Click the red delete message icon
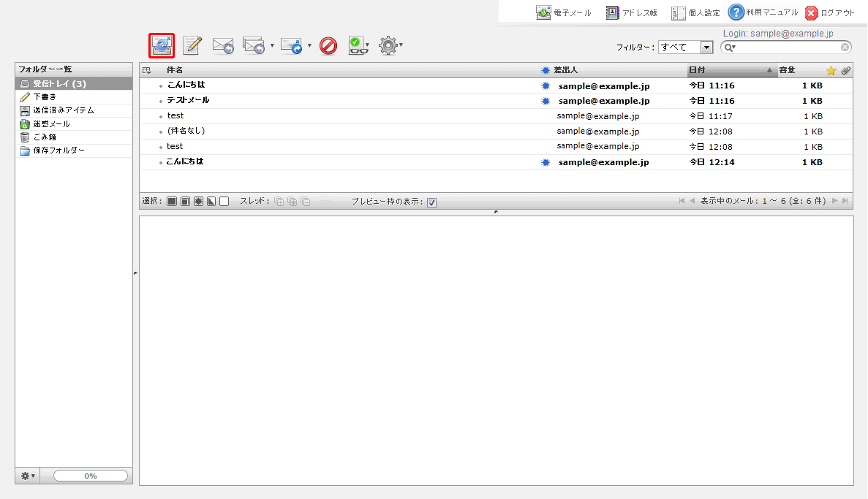The image size is (868, 499). (x=328, y=46)
